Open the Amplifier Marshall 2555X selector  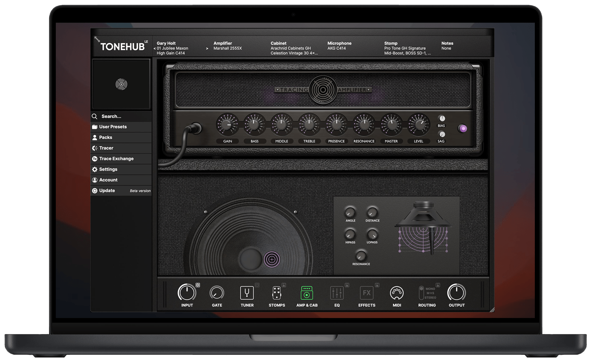pyautogui.click(x=228, y=46)
